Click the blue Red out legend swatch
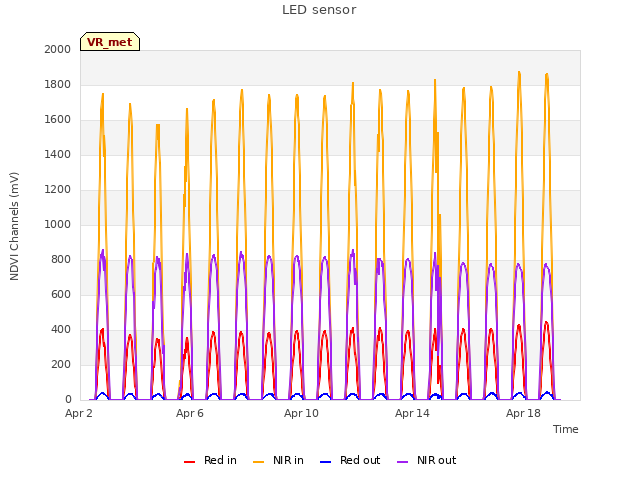 (x=325, y=462)
